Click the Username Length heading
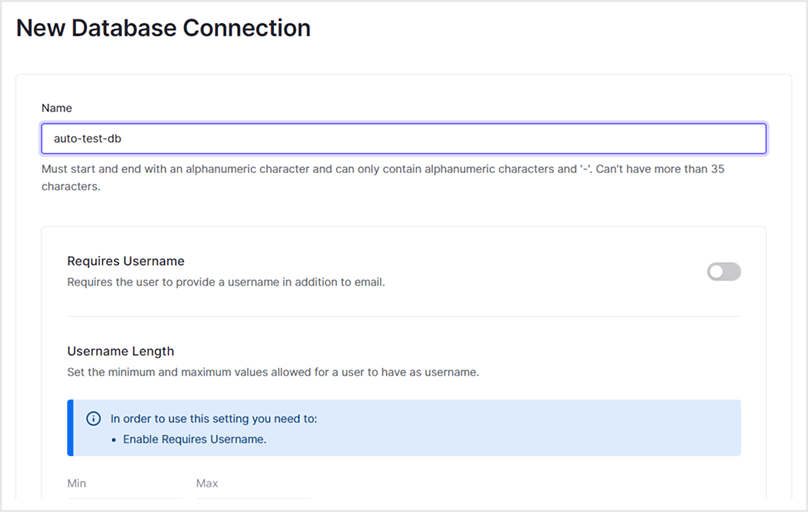The image size is (808, 512). click(120, 351)
